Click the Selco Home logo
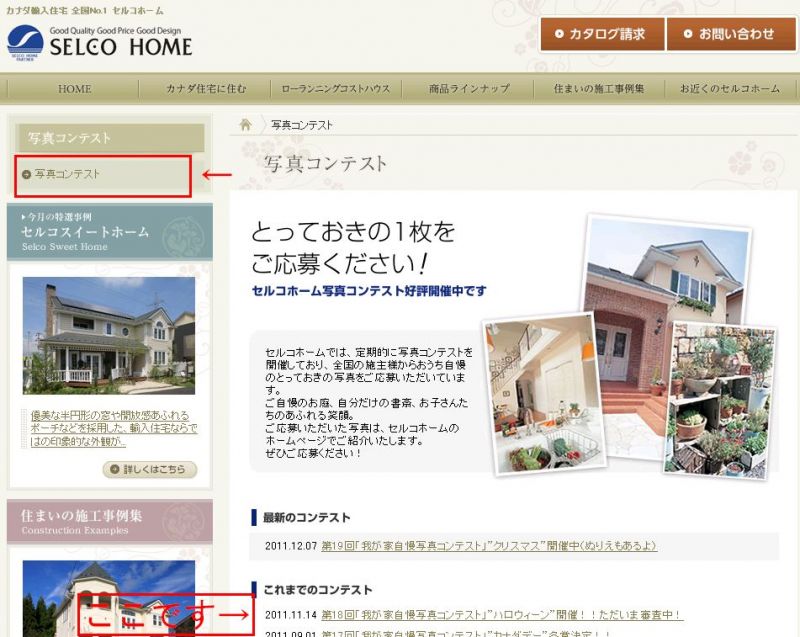The height and width of the screenshot is (637, 800). 99,43
